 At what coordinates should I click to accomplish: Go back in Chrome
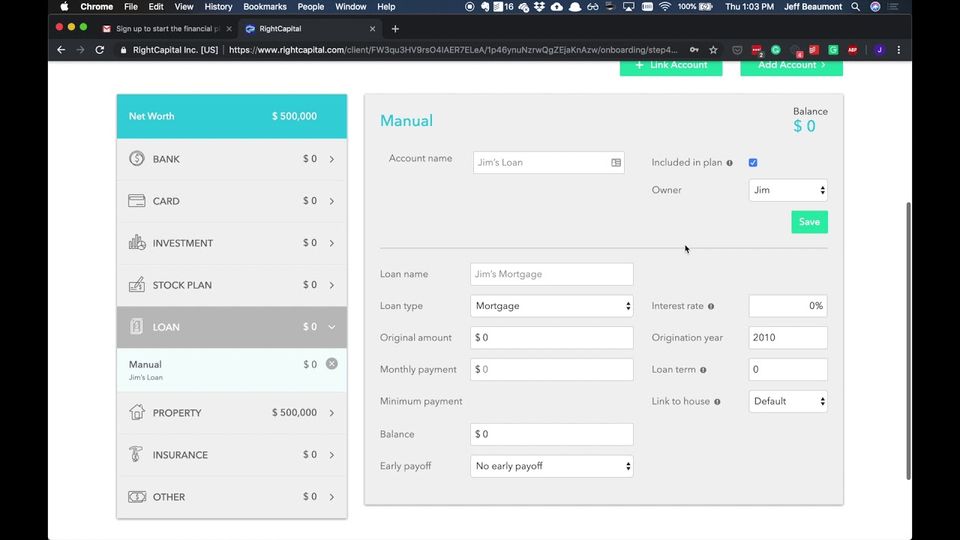pos(61,50)
